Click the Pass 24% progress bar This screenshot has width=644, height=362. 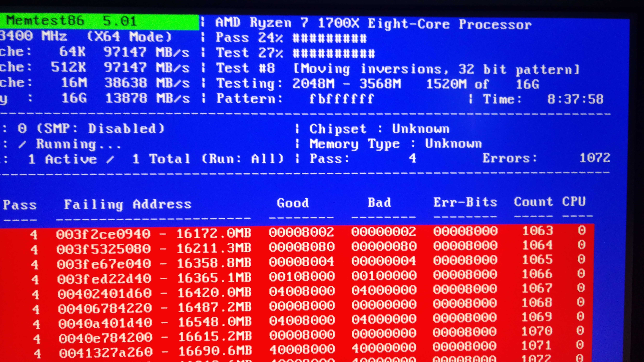(x=329, y=38)
